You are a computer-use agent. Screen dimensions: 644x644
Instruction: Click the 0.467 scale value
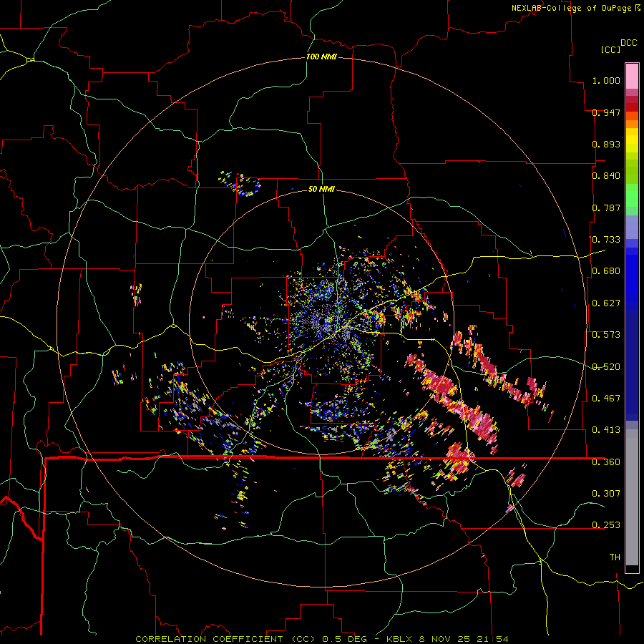[606, 399]
